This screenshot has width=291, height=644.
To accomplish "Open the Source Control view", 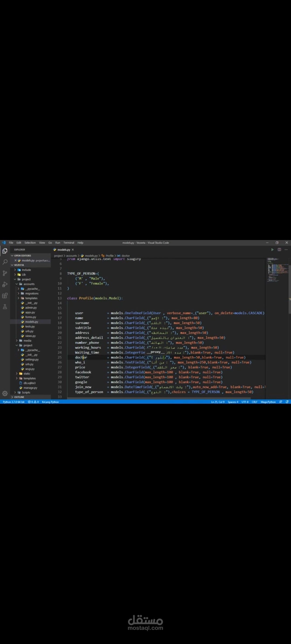I will pyautogui.click(x=5, y=273).
